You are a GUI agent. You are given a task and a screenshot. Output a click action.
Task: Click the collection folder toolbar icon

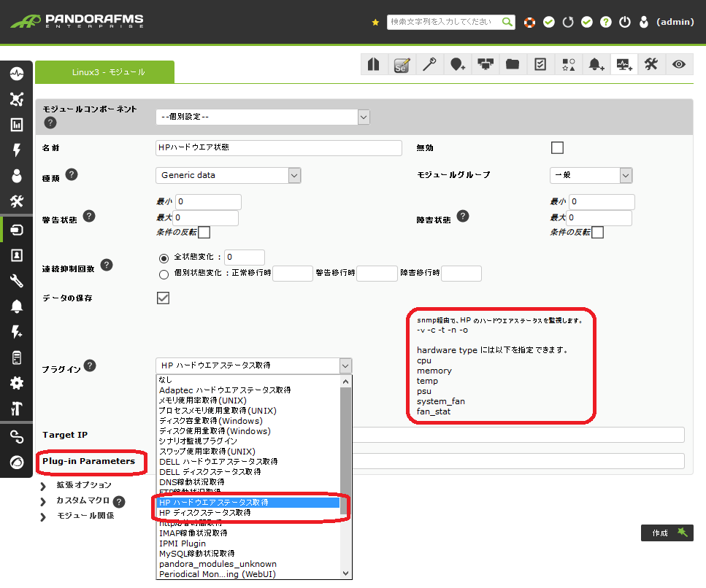[513, 64]
